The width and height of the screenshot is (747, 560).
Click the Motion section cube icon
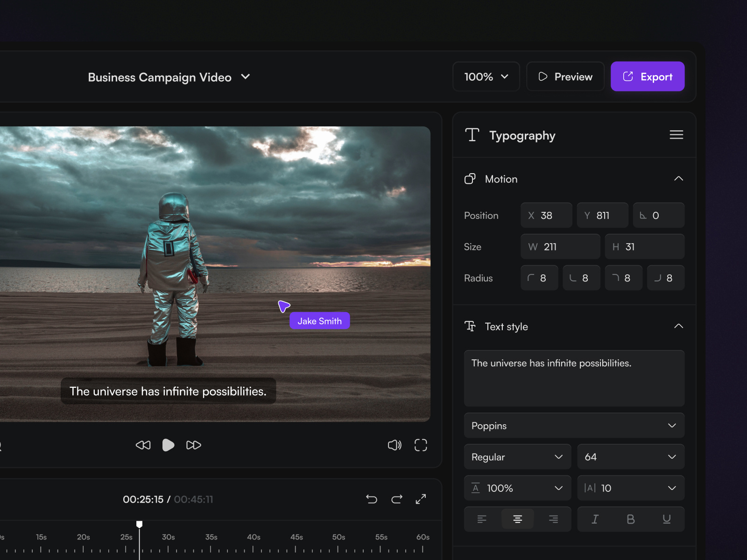coord(470,179)
